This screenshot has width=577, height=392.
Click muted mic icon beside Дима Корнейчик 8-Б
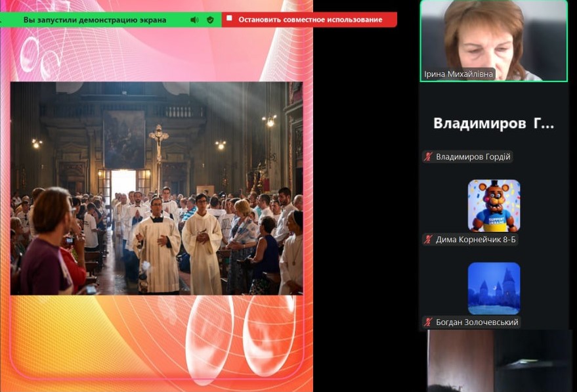click(429, 240)
